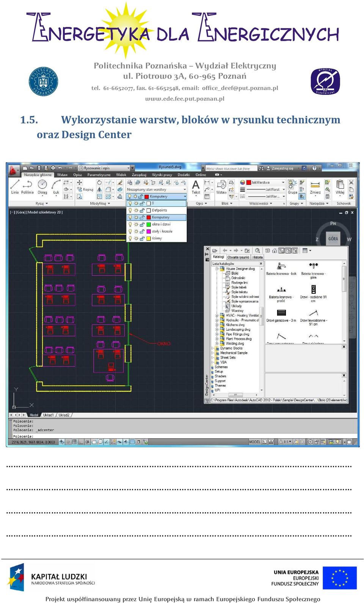Expand the Właściwości panel title

pos(261,203)
